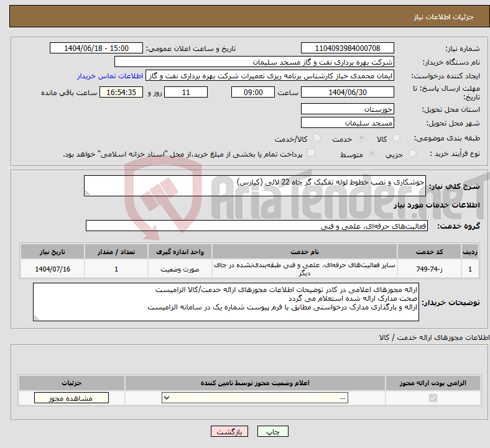The image size is (490, 448).
Task: Click the deadline date field 1404/06/30
Action: click(347, 93)
